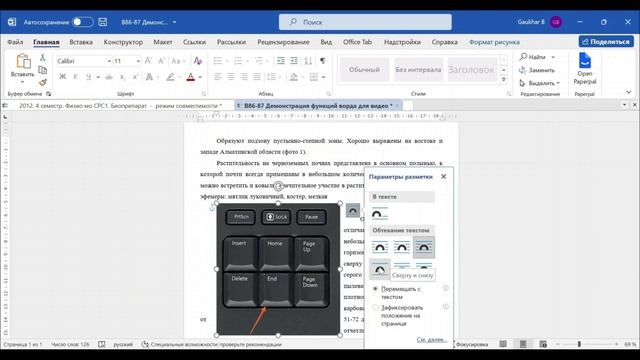640x360 pixels.
Task: Increase paragraph indent
Action: [x=294, y=61]
